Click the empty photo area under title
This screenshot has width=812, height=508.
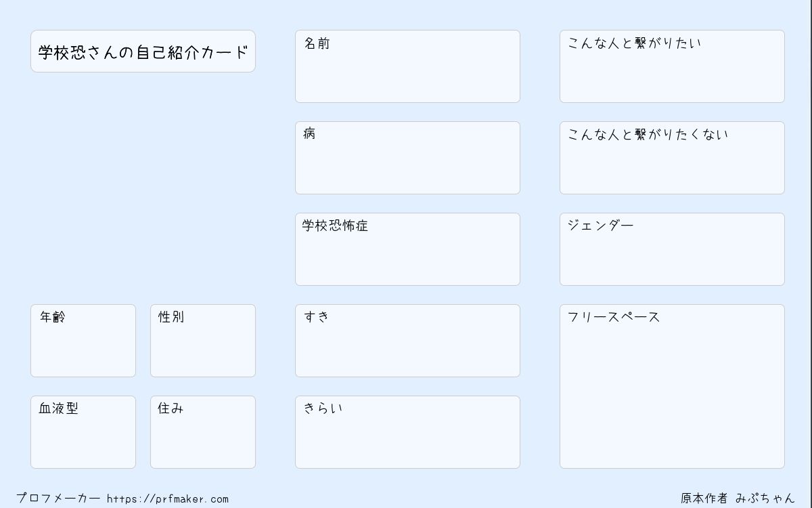click(143, 188)
